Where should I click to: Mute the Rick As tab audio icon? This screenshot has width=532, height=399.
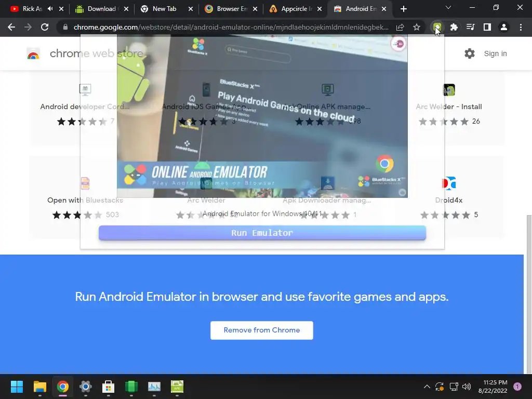tap(50, 9)
